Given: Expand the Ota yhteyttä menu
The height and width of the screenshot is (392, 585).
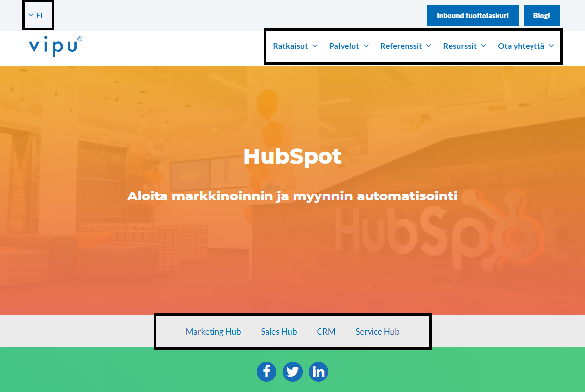Looking at the screenshot, I should click(x=526, y=46).
